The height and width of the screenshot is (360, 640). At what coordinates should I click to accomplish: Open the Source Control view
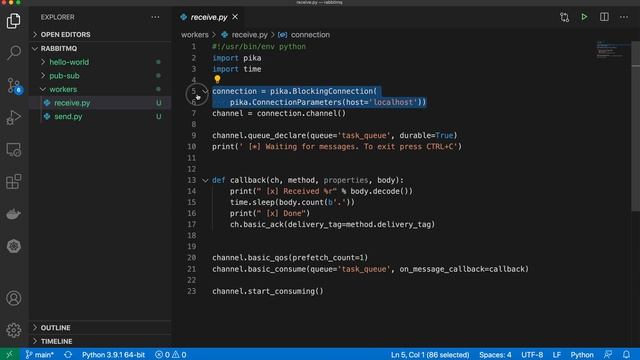pos(14,85)
